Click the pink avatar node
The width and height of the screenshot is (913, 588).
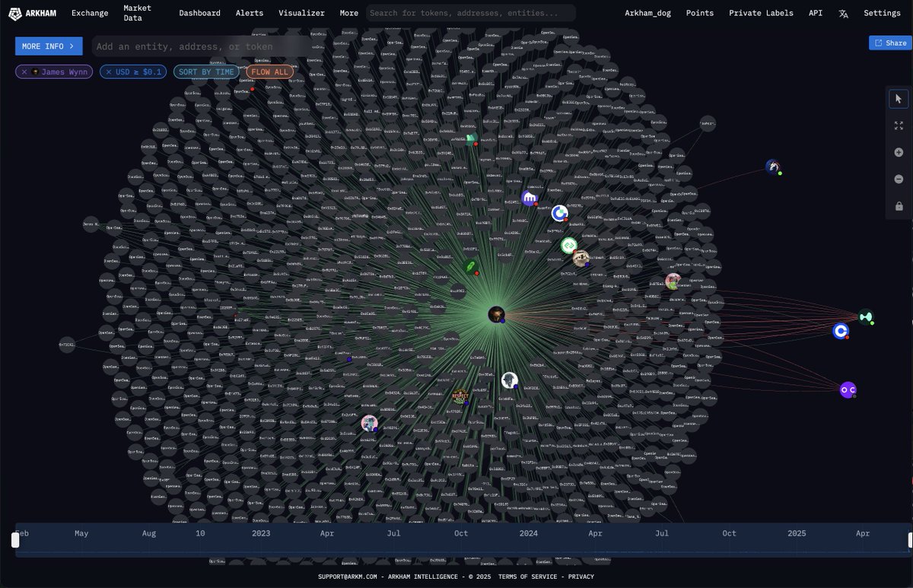pos(369,423)
